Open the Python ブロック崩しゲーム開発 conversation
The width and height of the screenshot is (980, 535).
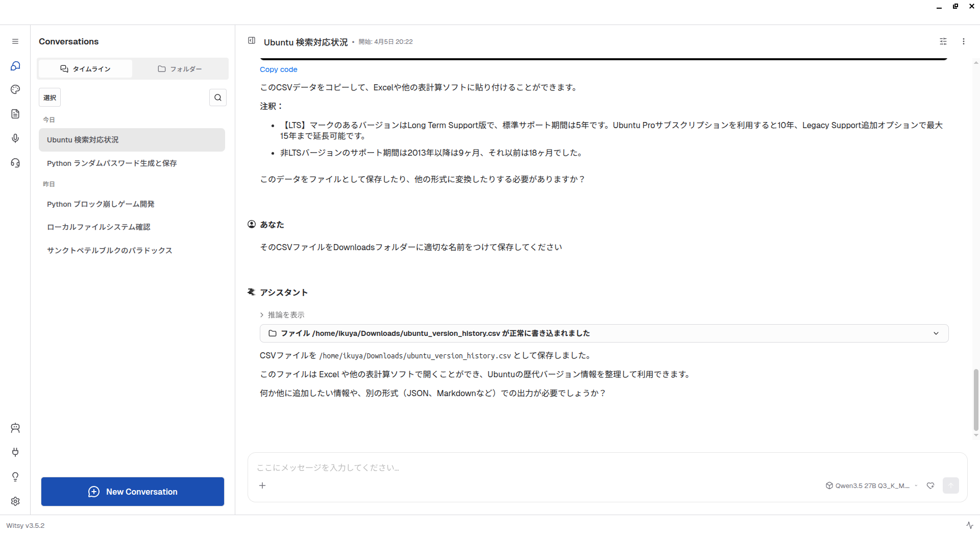tap(101, 204)
